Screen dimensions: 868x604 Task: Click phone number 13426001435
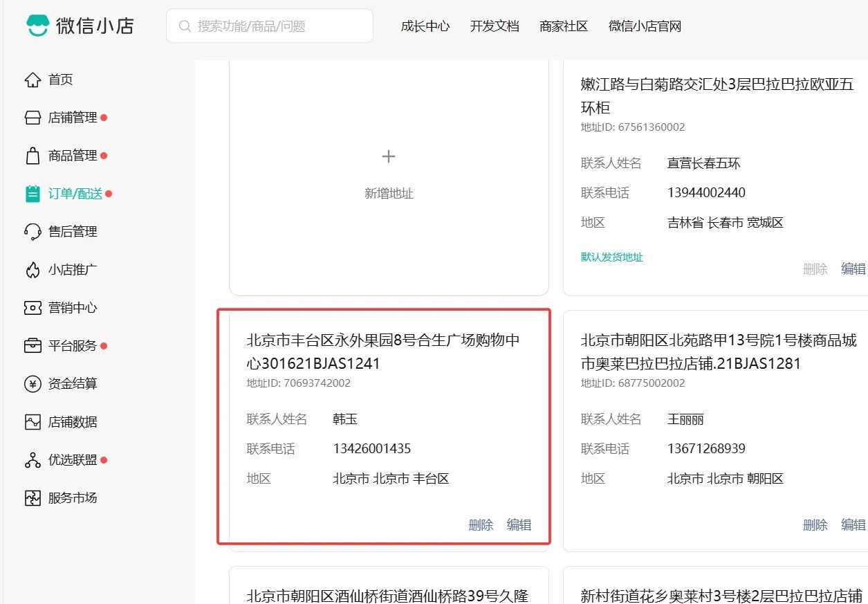point(372,449)
